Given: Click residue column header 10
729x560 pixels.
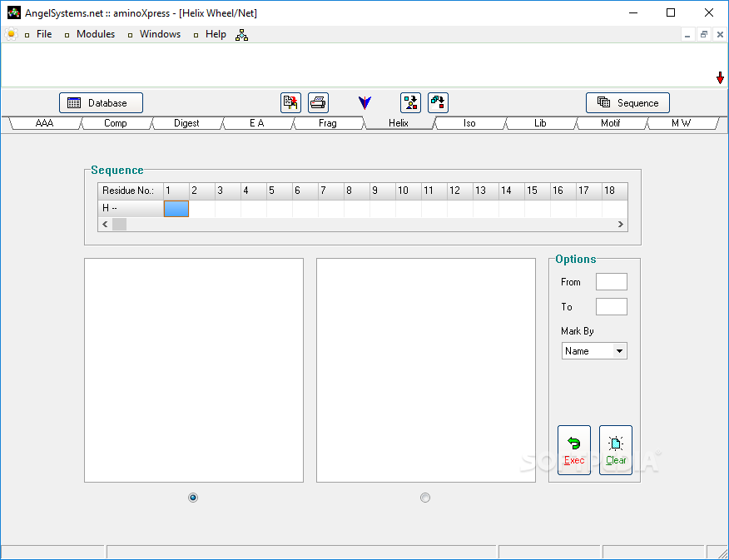Looking at the screenshot, I should tap(409, 191).
